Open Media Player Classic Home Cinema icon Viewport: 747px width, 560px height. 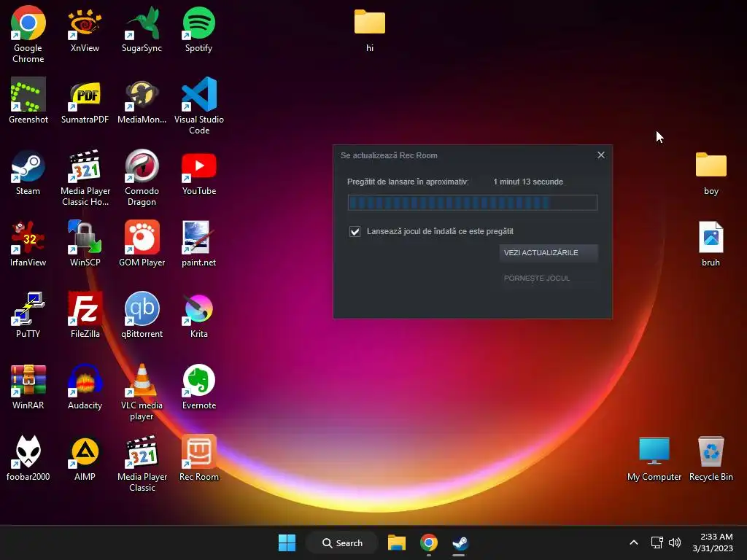[85, 177]
